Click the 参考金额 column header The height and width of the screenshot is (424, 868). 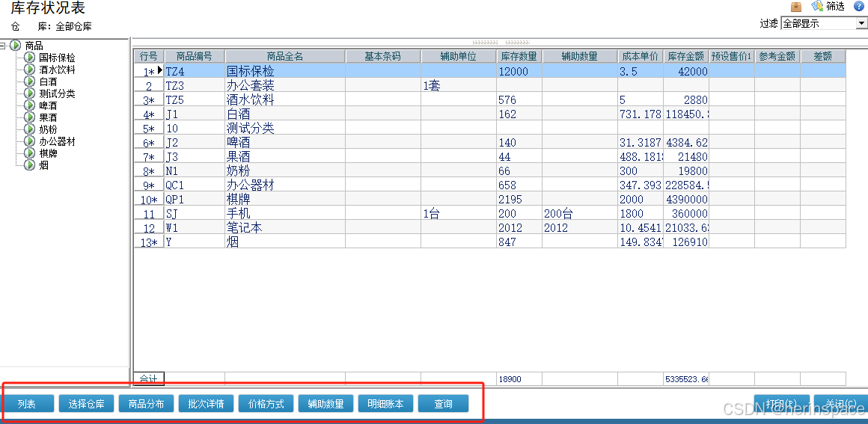(x=777, y=56)
